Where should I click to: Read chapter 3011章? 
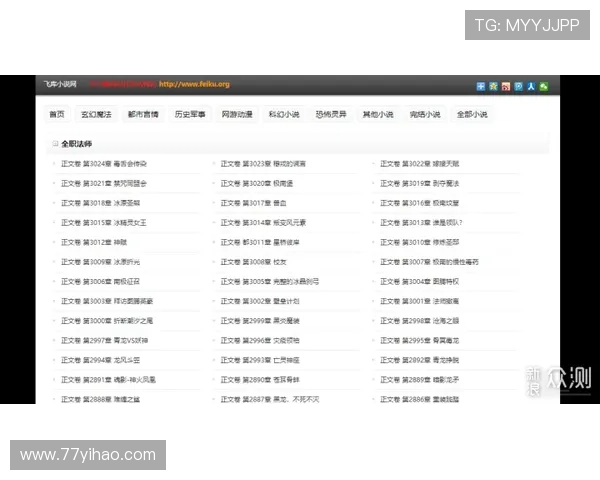point(260,242)
